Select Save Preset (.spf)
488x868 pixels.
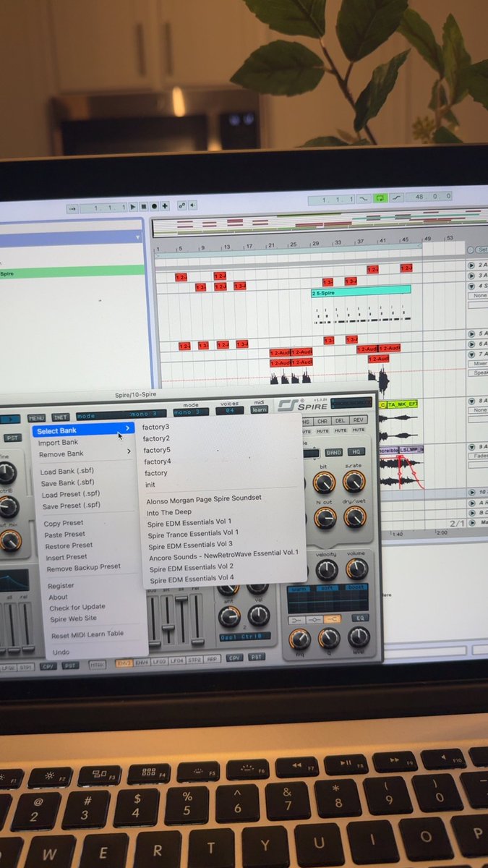point(72,506)
